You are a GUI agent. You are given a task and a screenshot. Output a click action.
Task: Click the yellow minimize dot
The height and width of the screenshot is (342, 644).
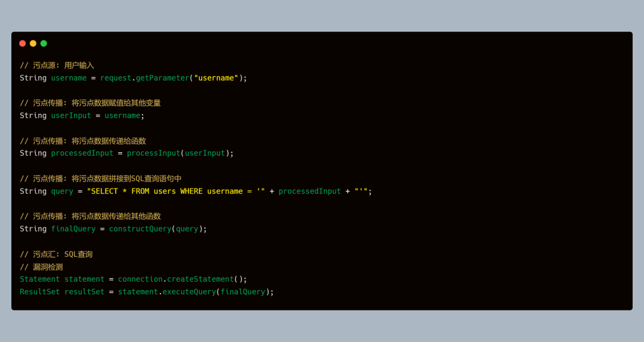(33, 44)
